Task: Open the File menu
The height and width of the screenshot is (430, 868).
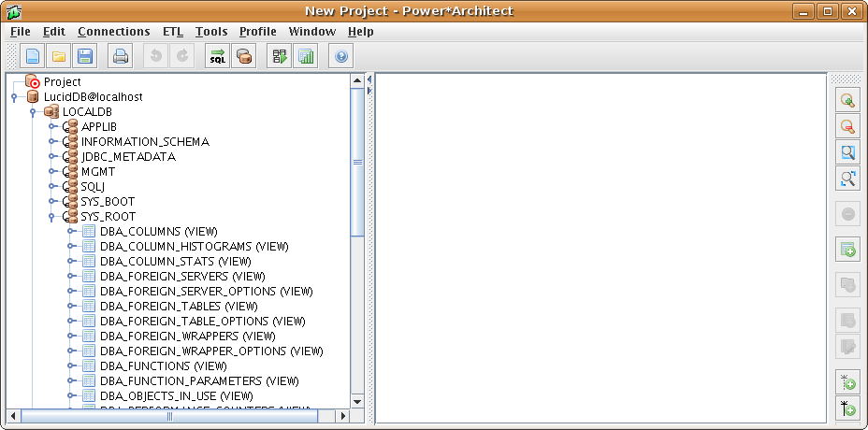Action: pyautogui.click(x=21, y=32)
